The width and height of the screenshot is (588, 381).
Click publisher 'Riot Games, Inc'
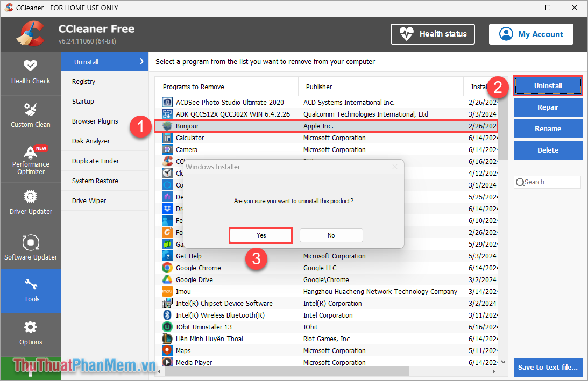coord(327,339)
